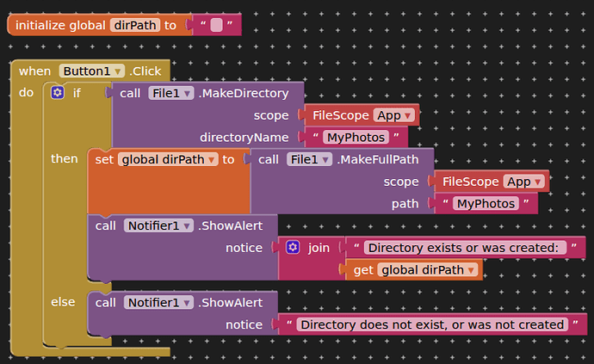Open the gear mutator on the join block
594x364 pixels.
click(x=293, y=248)
